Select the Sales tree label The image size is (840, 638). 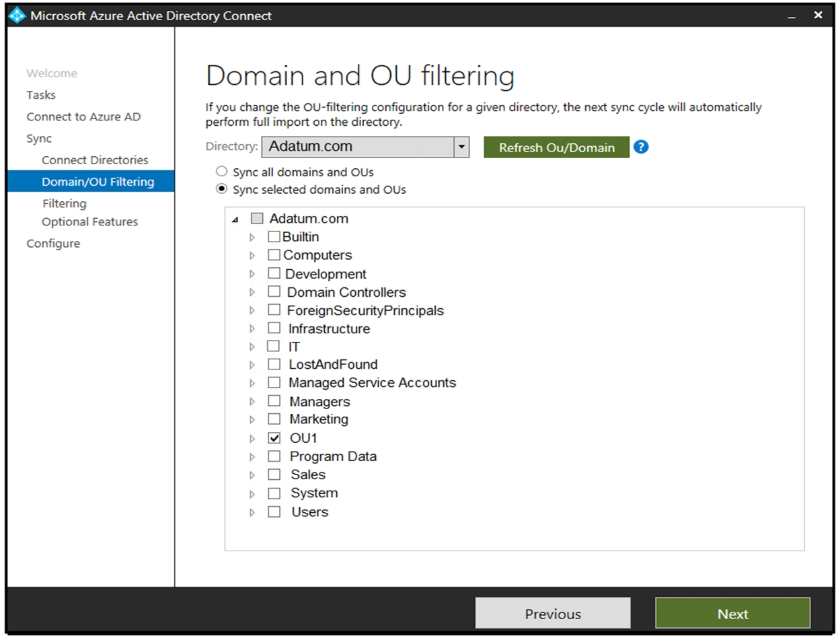[x=308, y=474]
